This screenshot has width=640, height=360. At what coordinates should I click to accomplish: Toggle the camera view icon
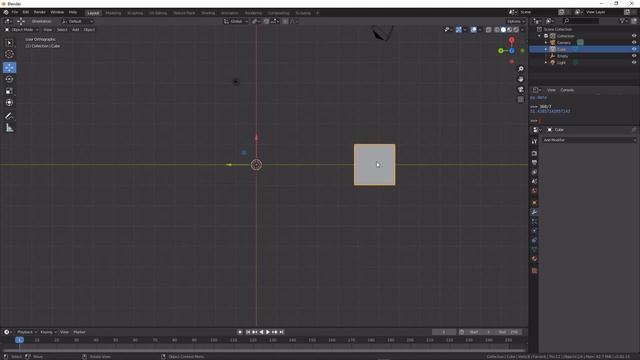pos(520,89)
